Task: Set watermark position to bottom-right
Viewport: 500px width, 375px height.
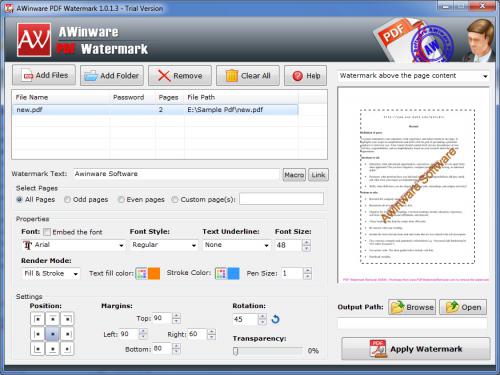Action: pos(67,349)
